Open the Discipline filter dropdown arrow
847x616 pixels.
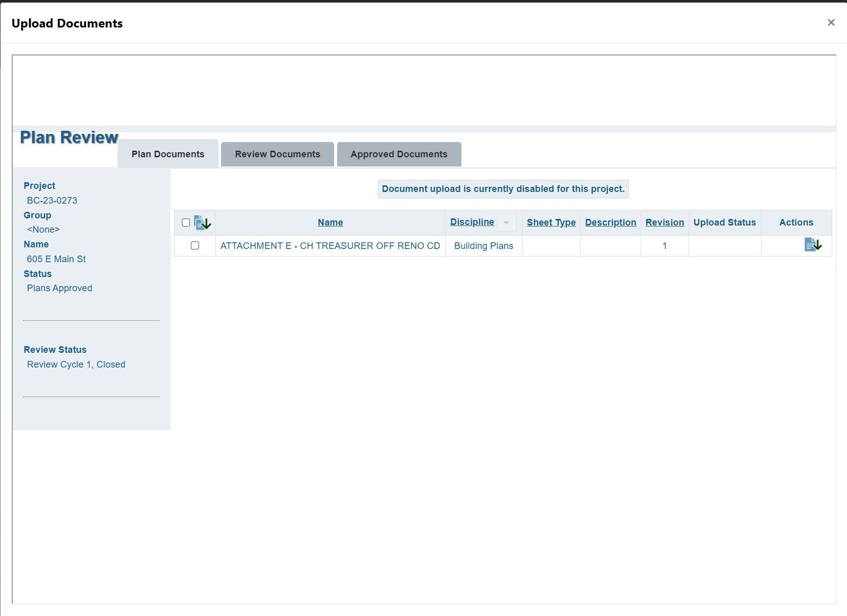506,222
